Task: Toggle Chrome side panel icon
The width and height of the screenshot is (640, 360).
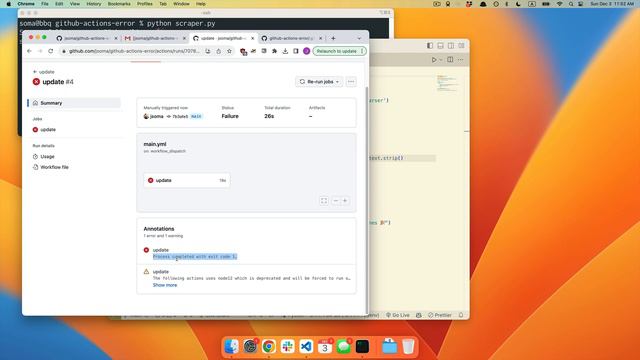Action: point(296,51)
